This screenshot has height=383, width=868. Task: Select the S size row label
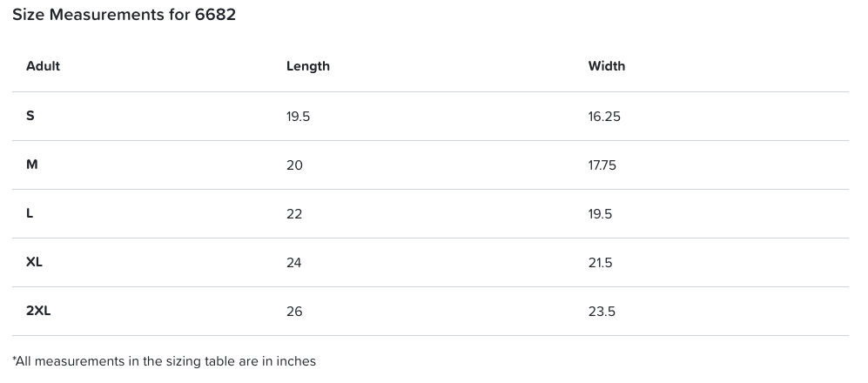point(30,116)
